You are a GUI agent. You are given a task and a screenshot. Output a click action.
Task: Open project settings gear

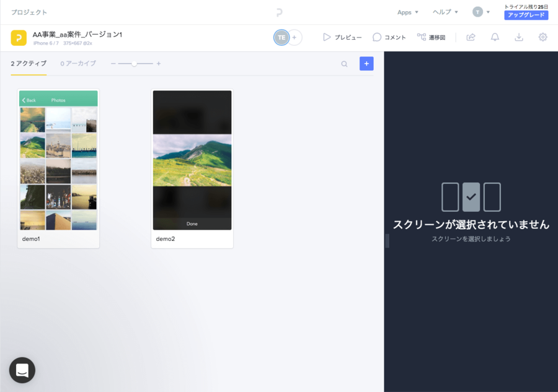[x=542, y=37]
